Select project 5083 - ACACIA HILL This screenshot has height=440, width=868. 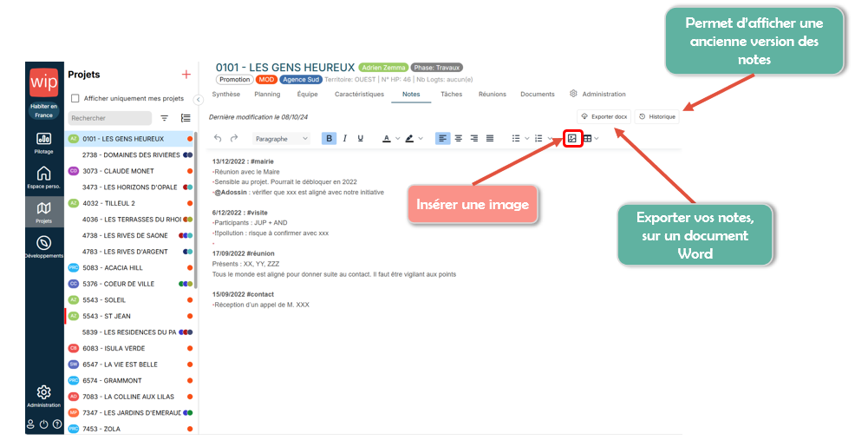pyautogui.click(x=130, y=267)
